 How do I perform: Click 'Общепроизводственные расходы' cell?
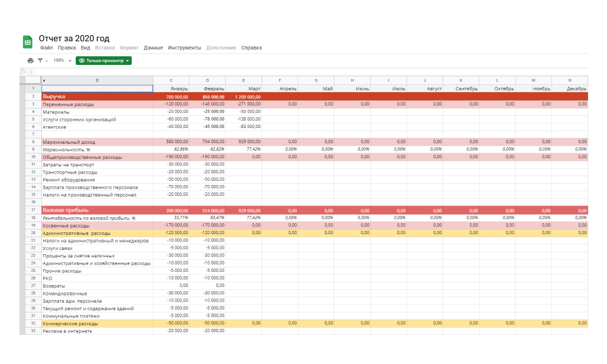pos(97,157)
